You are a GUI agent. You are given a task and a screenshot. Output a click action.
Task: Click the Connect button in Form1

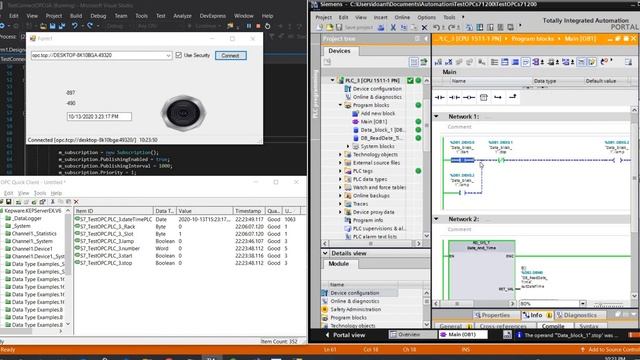231,56
